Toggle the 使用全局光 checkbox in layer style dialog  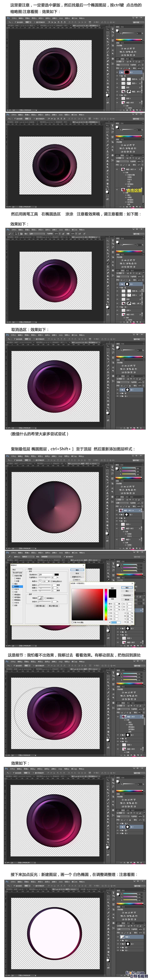[x=52, y=581]
